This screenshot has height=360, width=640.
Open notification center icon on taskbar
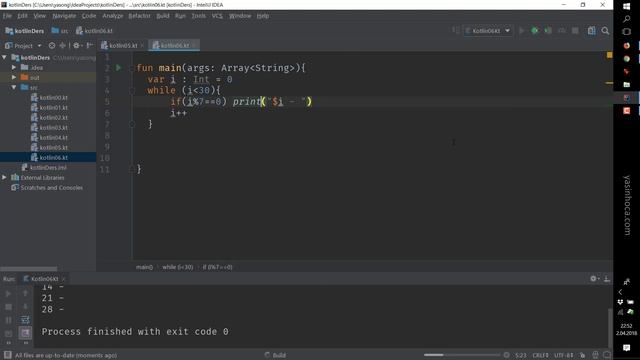[x=627, y=348]
